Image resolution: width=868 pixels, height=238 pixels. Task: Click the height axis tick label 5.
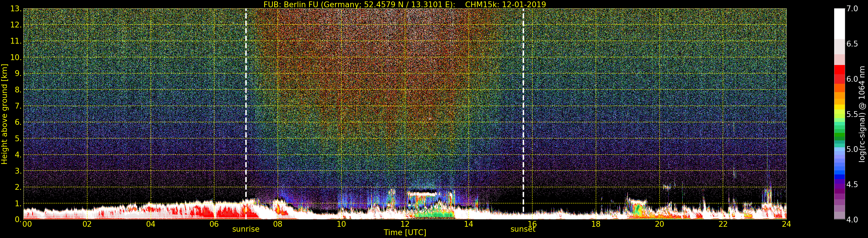(18, 138)
